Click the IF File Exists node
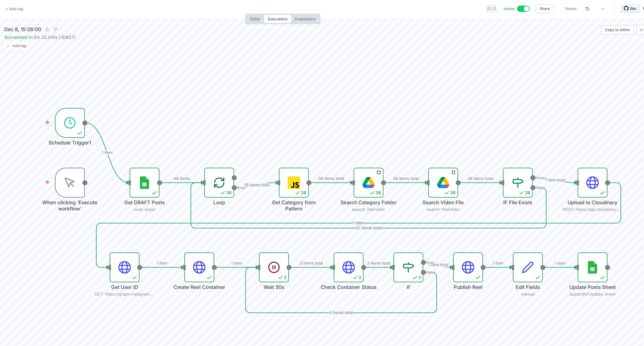 tap(517, 183)
